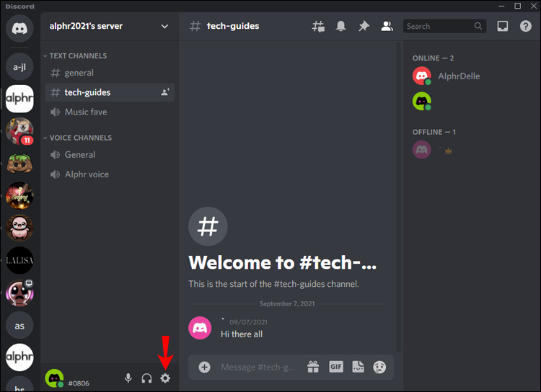Click the Search input field
Viewport: 541px width, 392px height.
(444, 26)
